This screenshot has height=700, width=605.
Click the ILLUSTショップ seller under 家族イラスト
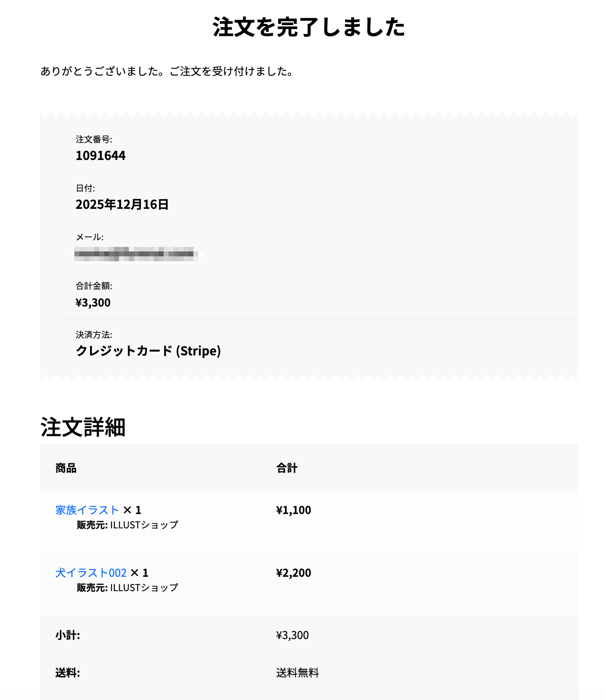point(144,525)
